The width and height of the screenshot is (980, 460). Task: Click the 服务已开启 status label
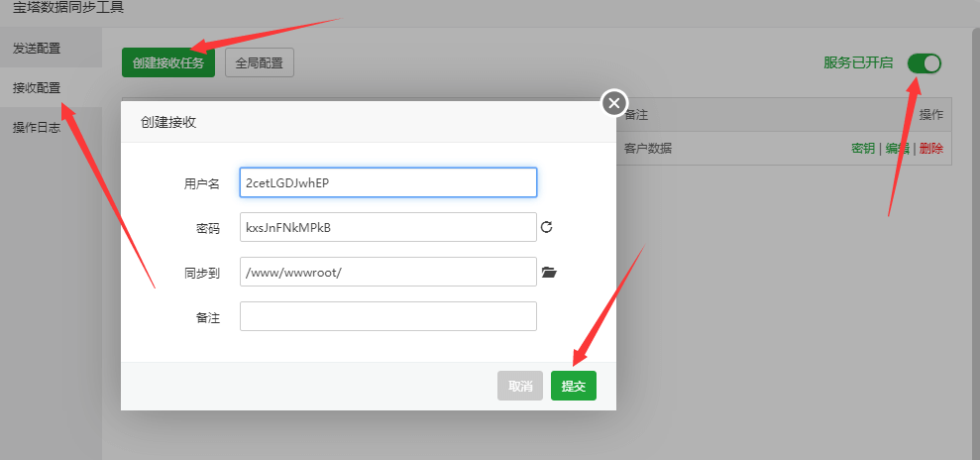click(x=858, y=62)
